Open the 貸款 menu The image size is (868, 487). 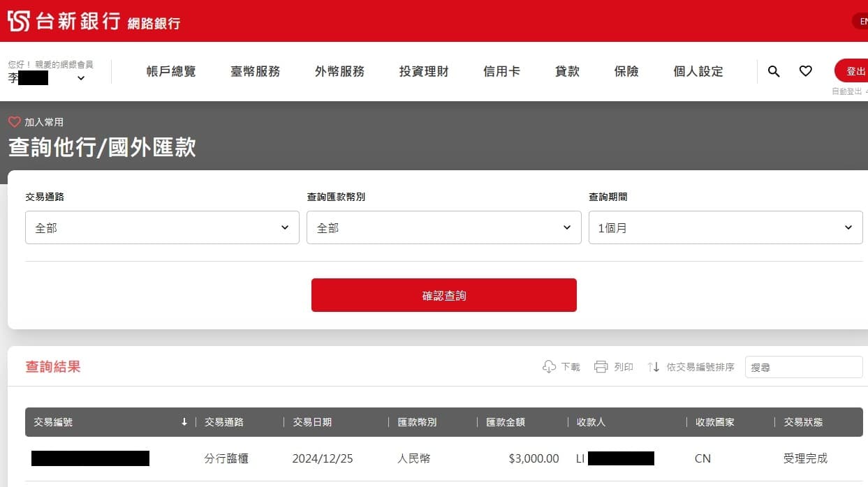[x=567, y=71]
